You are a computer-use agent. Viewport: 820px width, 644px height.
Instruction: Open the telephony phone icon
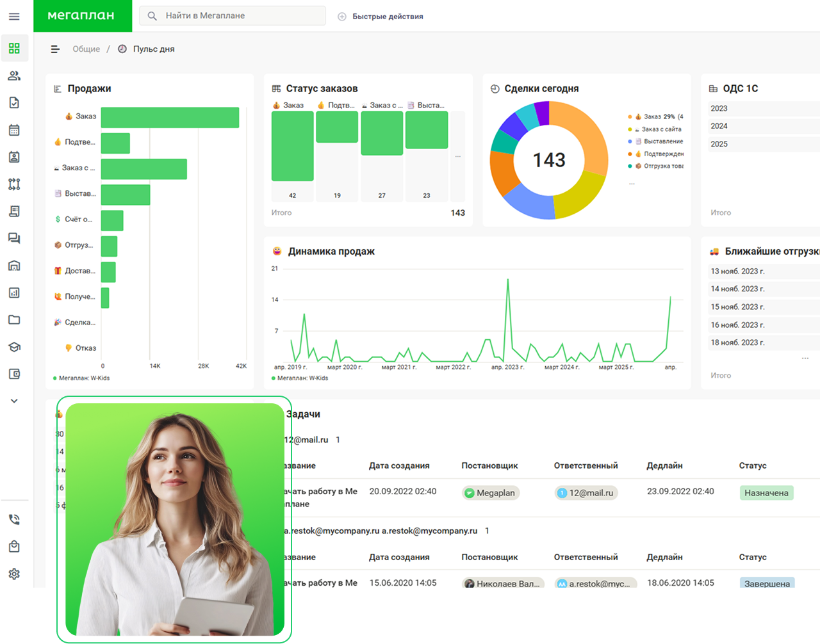point(14,520)
